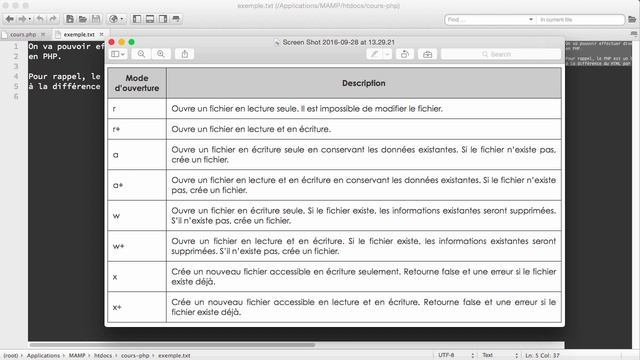Save the file with floppy disk icon

tap(96, 19)
